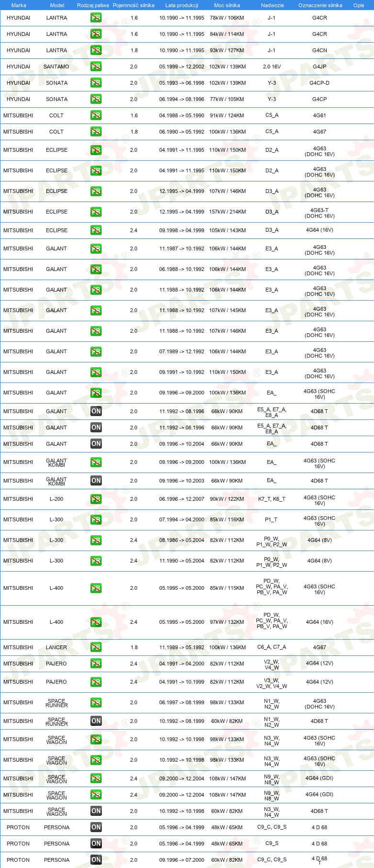
Task: Click fuel icon in L-300 08.1986 row
Action: (x=96, y=541)
